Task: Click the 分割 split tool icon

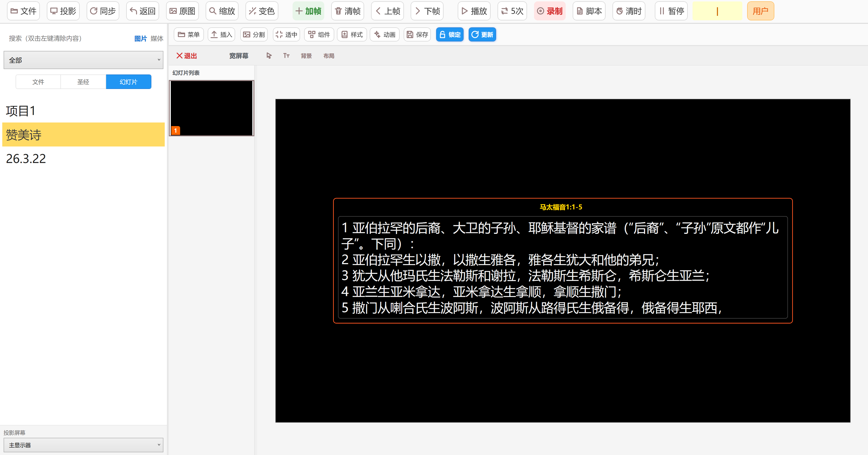Action: pos(253,34)
